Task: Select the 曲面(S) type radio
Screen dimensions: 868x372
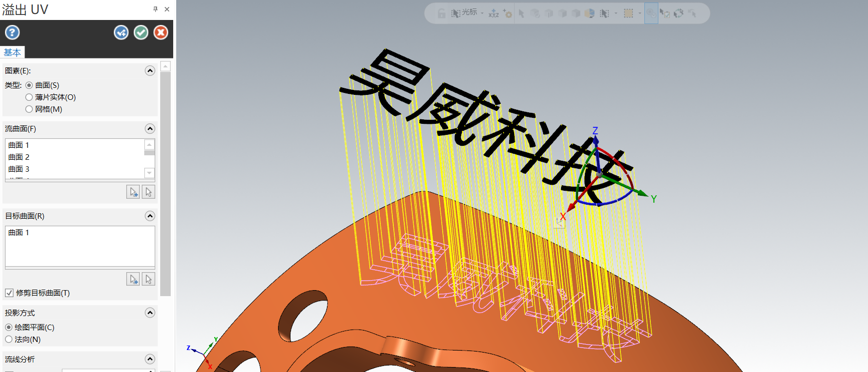Action: click(29, 85)
